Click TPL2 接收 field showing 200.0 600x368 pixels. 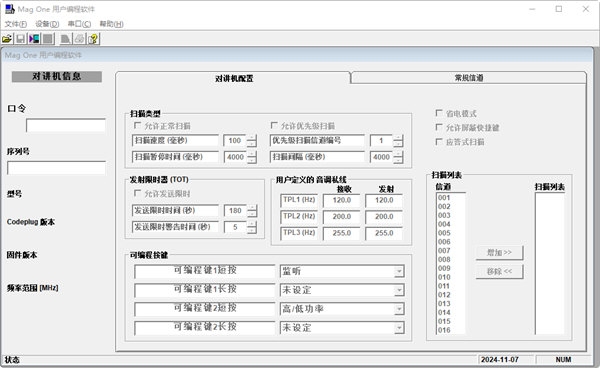pos(342,217)
